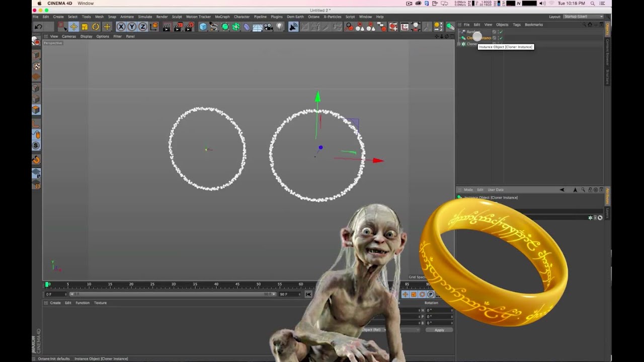Click the Objects side tab
Screen dimensions: 644x362
(x=607, y=29)
